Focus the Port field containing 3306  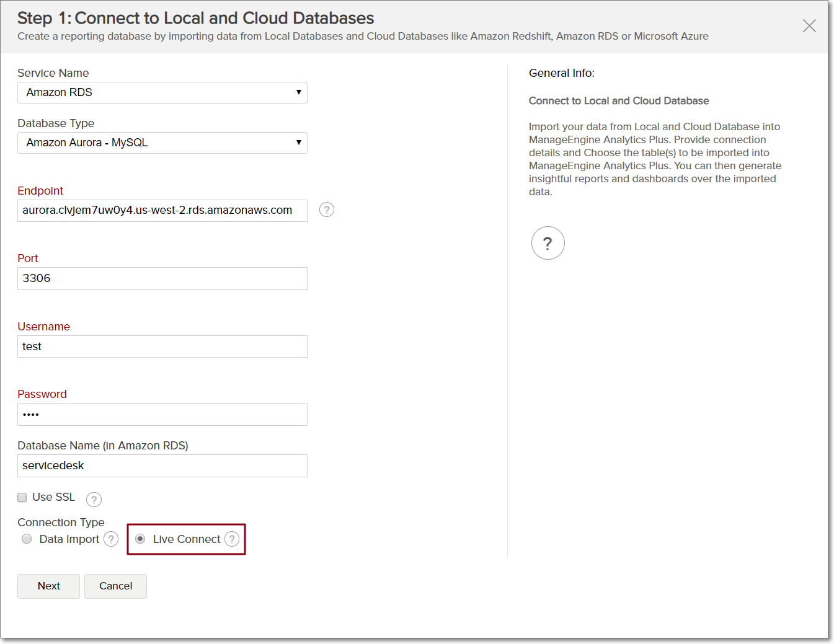[x=162, y=278]
